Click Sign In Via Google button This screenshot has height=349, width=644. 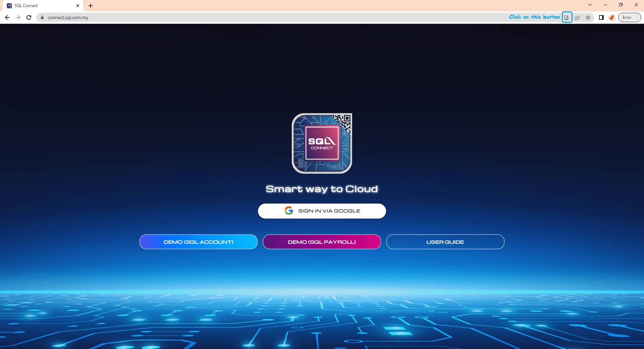coord(322,211)
